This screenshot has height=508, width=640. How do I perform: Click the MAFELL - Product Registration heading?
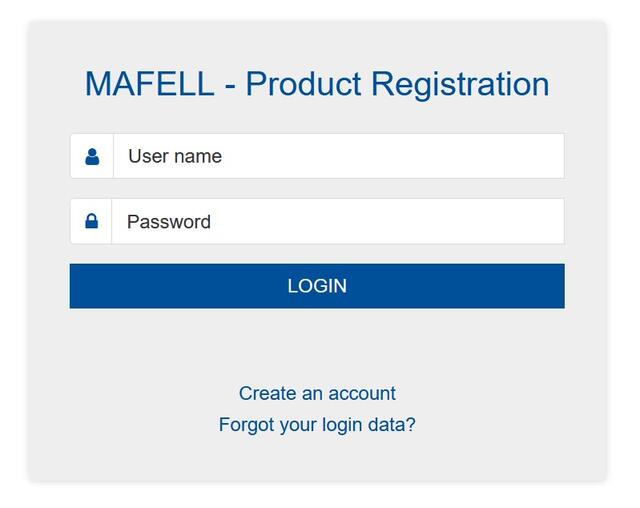coord(317,84)
